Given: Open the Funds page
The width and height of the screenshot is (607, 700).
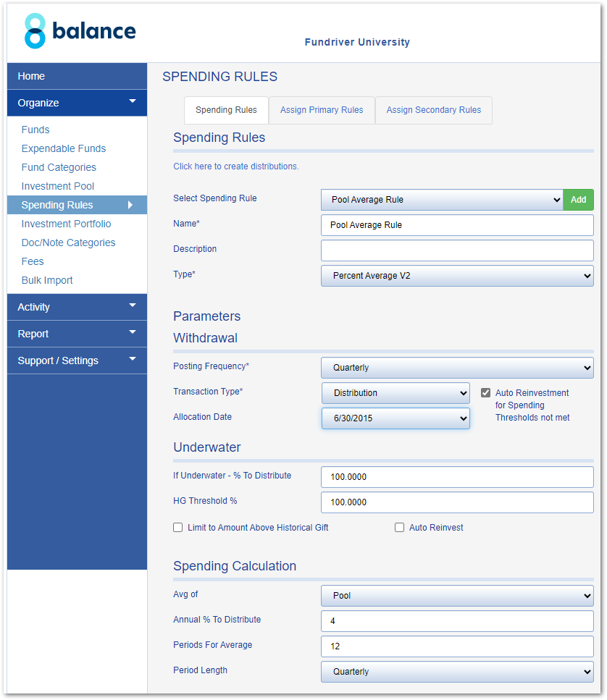Looking at the screenshot, I should coord(35,130).
